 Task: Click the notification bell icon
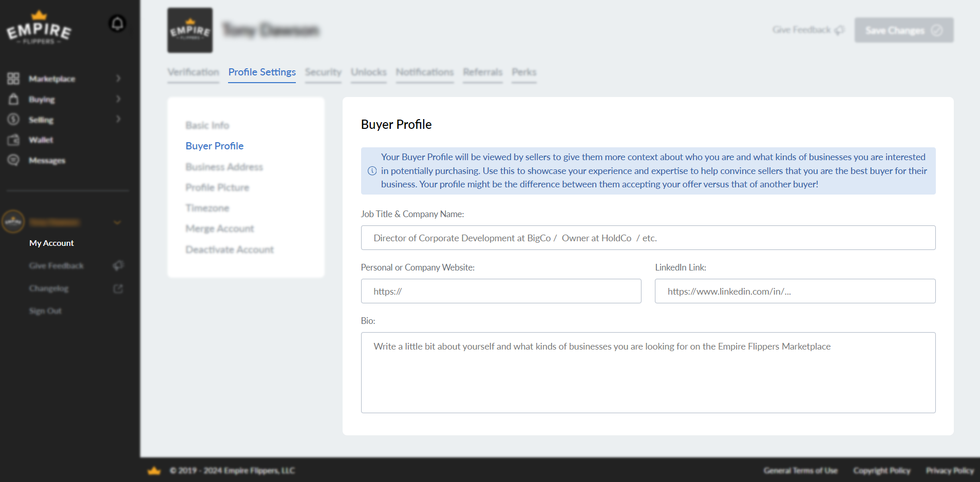tap(117, 23)
